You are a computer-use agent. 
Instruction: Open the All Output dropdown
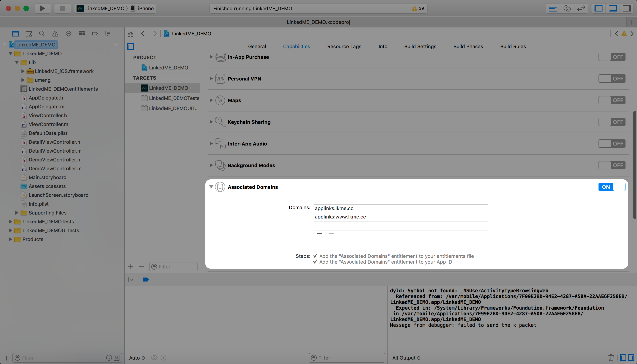(406, 358)
